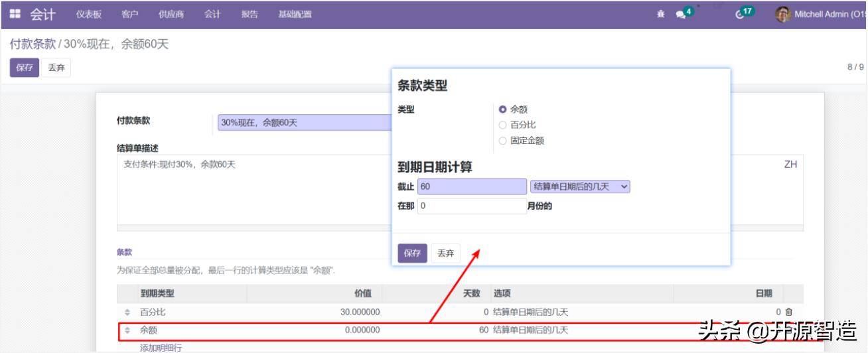Viewport: 868px width, 353px height.
Task: Discard form changes with top 丢弃 button
Action: pos(56,68)
